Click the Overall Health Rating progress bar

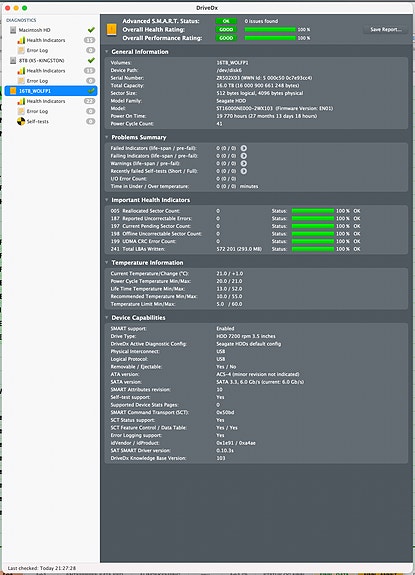pos(270,29)
